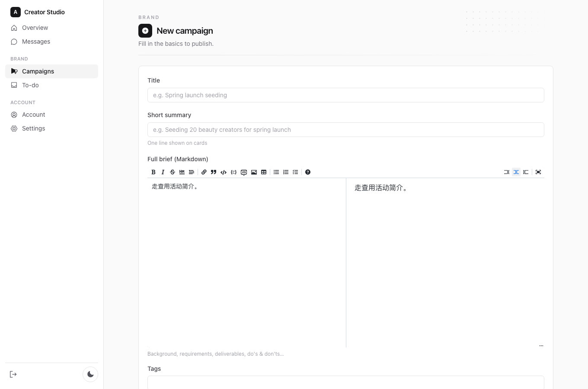Focus the Tags input field
The width and height of the screenshot is (588, 389).
pyautogui.click(x=346, y=383)
